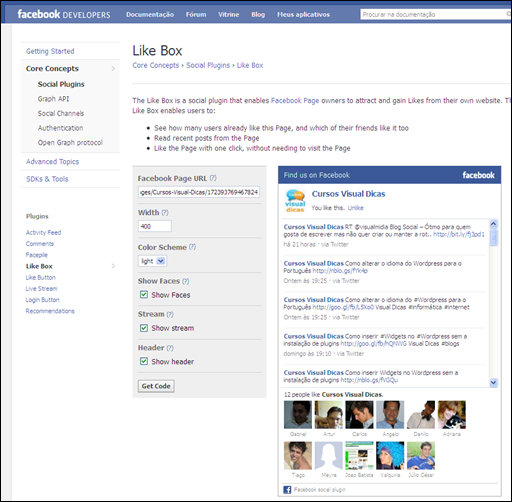This screenshot has width=512, height=502.
Task: Click the Facebook Page URL input field
Action: coord(199,192)
